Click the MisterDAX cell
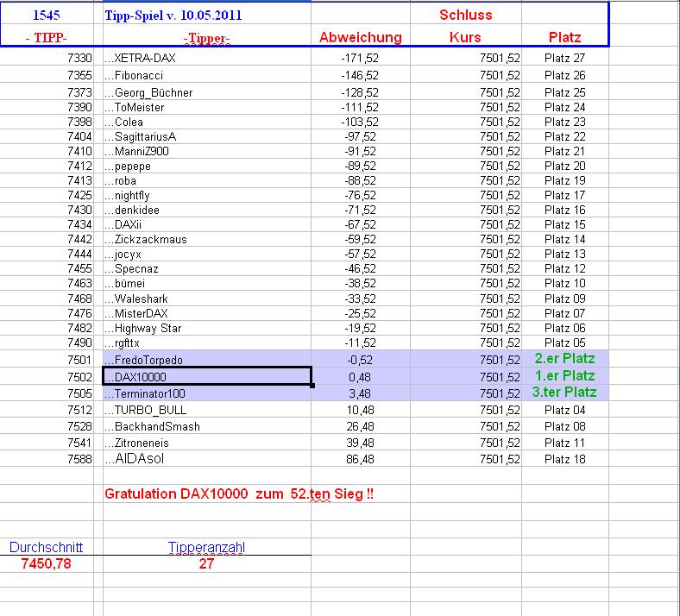The image size is (680, 616). pos(207,313)
